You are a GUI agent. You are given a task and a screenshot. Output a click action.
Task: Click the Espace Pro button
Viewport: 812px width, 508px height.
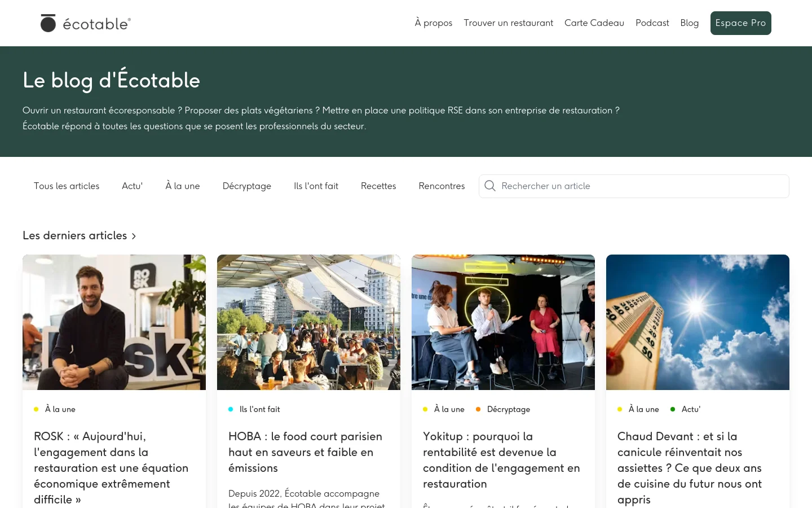click(740, 23)
